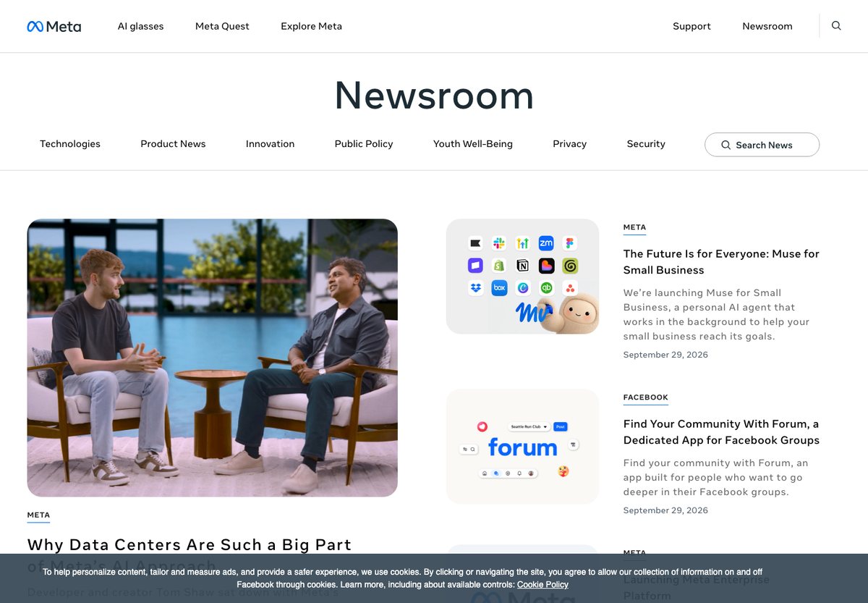
Task: Click the Muse article summary text
Action: coord(717,314)
